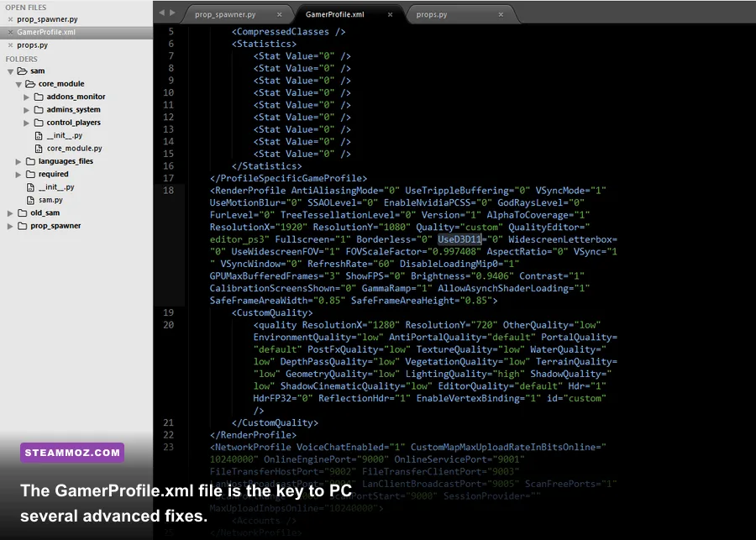Click line number 18 in gutter
Screen dimensions: 756x540
pyautogui.click(x=168, y=191)
